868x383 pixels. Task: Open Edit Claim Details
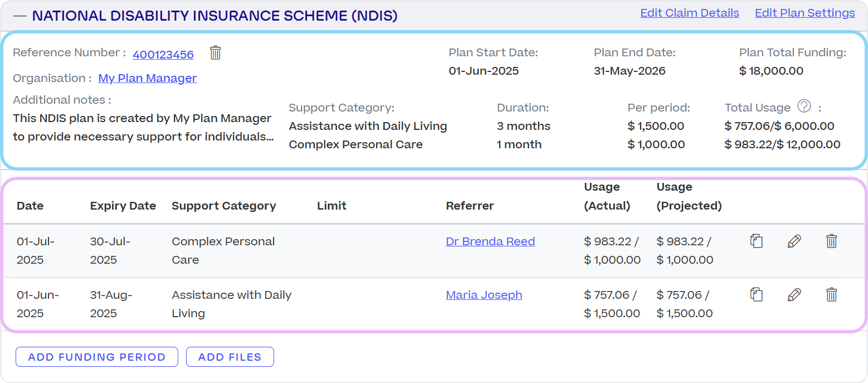[689, 13]
